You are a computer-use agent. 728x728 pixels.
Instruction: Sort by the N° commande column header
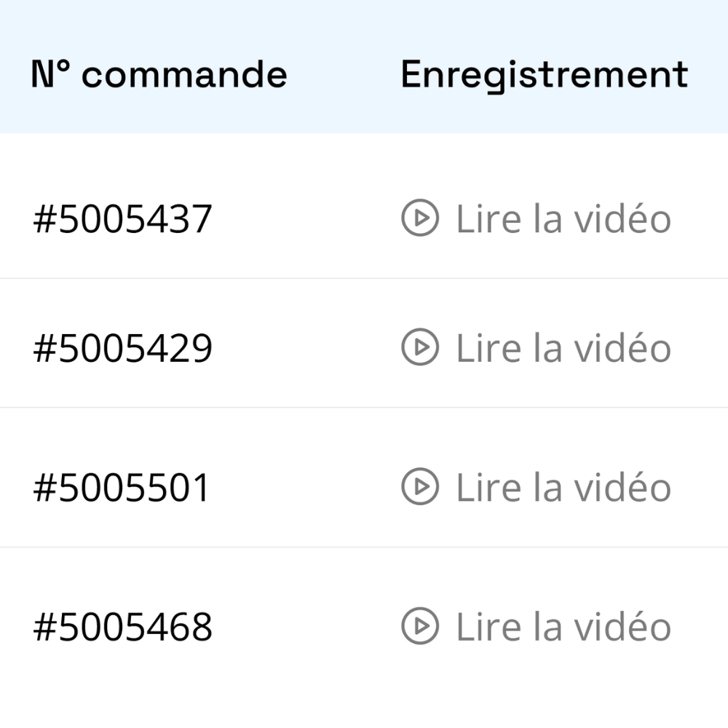pos(159,74)
